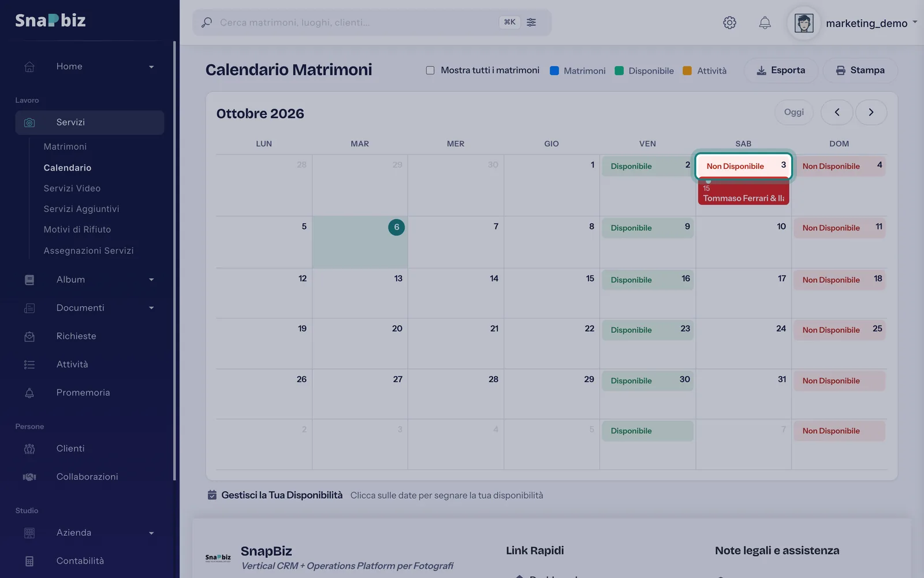924x578 pixels.
Task: Go to previous month with left chevron
Action: pos(837,112)
